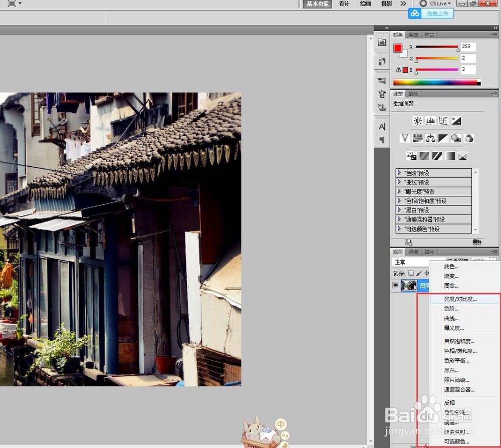Viewport: 501px width, 448px height.
Task: Switch to the 通道 tab
Action: (x=413, y=252)
